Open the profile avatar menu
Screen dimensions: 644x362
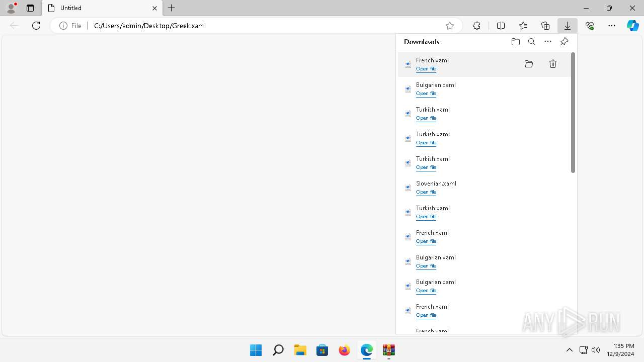tap(11, 8)
